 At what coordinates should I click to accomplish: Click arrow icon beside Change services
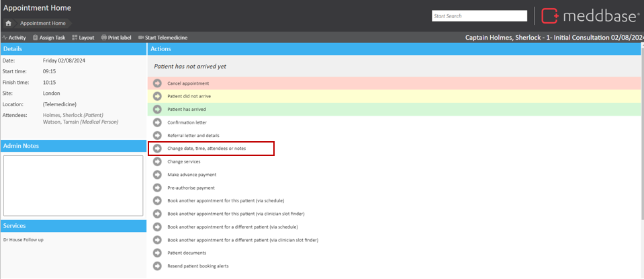pos(157,161)
